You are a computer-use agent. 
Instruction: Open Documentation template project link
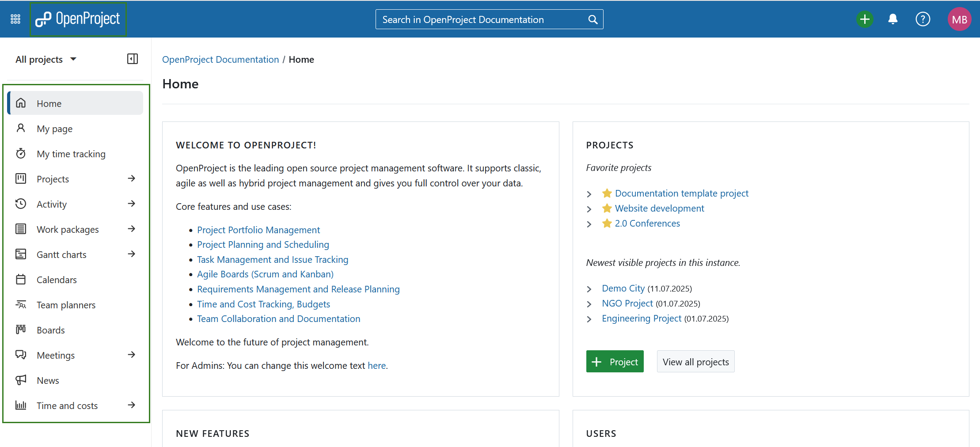click(681, 193)
